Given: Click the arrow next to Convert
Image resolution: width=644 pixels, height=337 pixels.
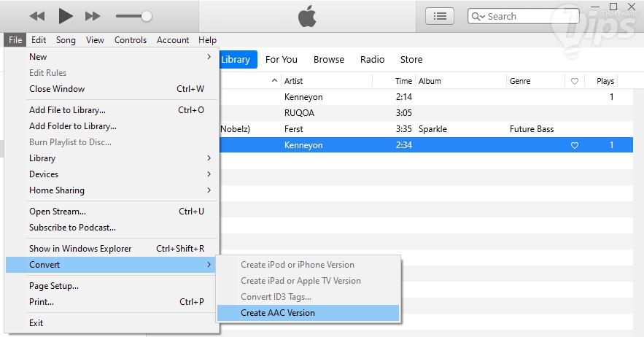Looking at the screenshot, I should click(209, 265).
